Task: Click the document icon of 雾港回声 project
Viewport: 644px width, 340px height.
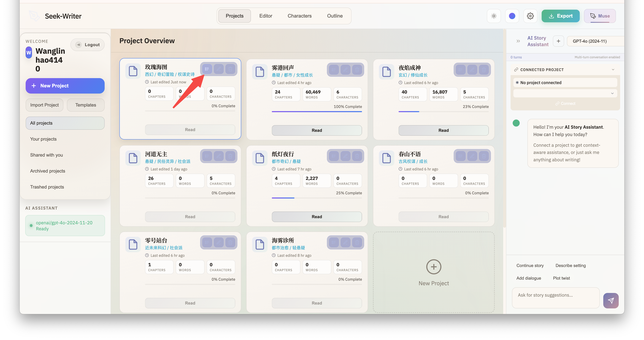Action: tap(260, 72)
